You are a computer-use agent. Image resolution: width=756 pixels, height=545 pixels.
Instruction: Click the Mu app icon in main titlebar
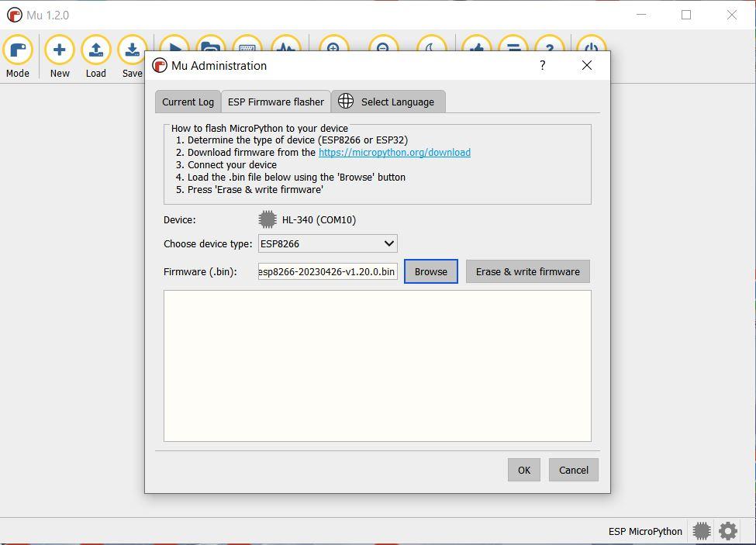15,15
